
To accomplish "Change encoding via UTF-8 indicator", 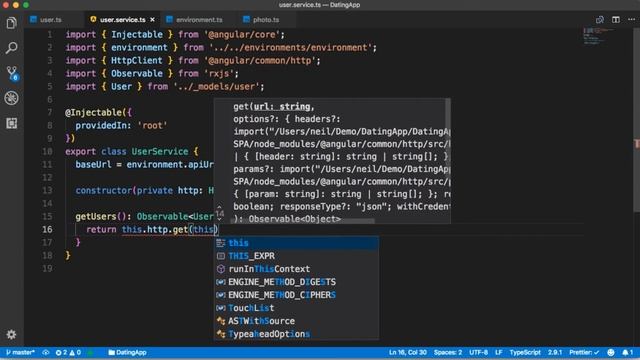I will pos(478,352).
